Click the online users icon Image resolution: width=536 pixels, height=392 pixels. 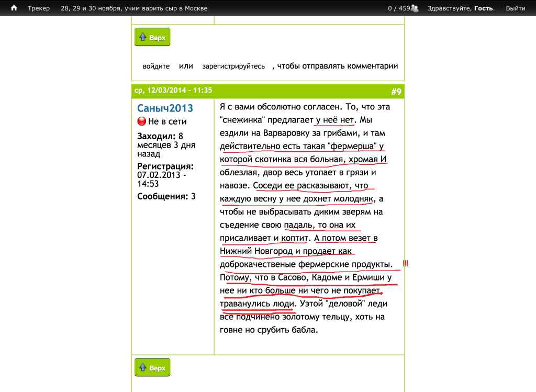415,8
